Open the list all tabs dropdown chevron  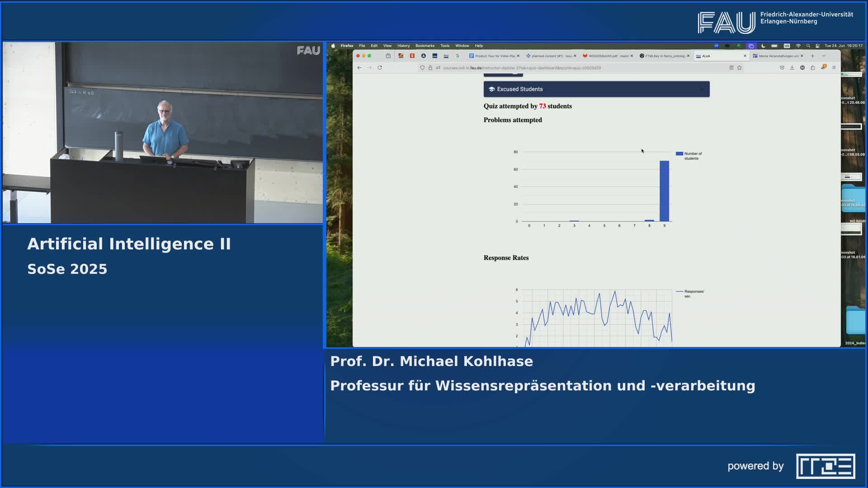[x=824, y=56]
